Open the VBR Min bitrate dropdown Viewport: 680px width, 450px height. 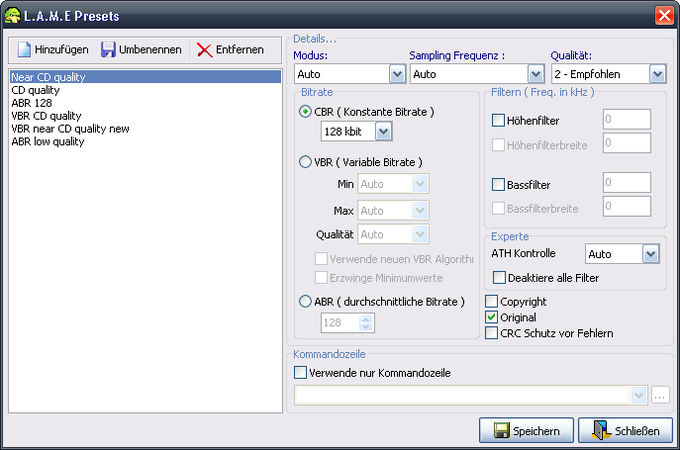click(419, 184)
